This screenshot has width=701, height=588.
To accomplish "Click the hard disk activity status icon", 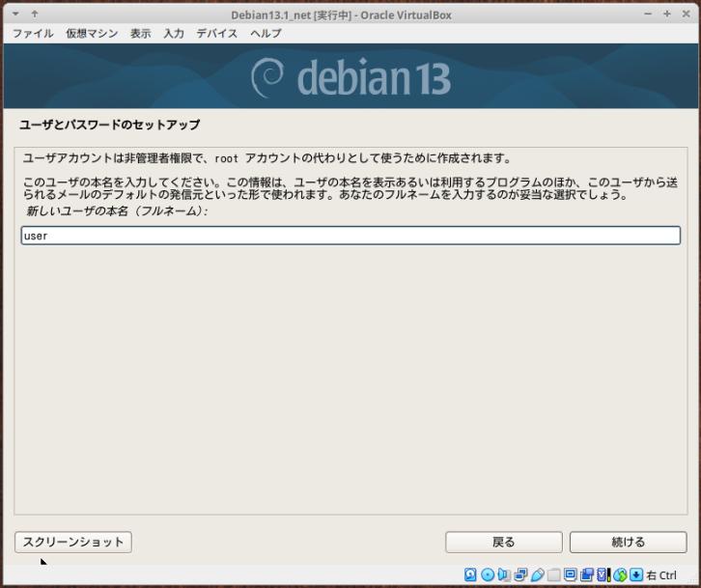I will pyautogui.click(x=470, y=574).
